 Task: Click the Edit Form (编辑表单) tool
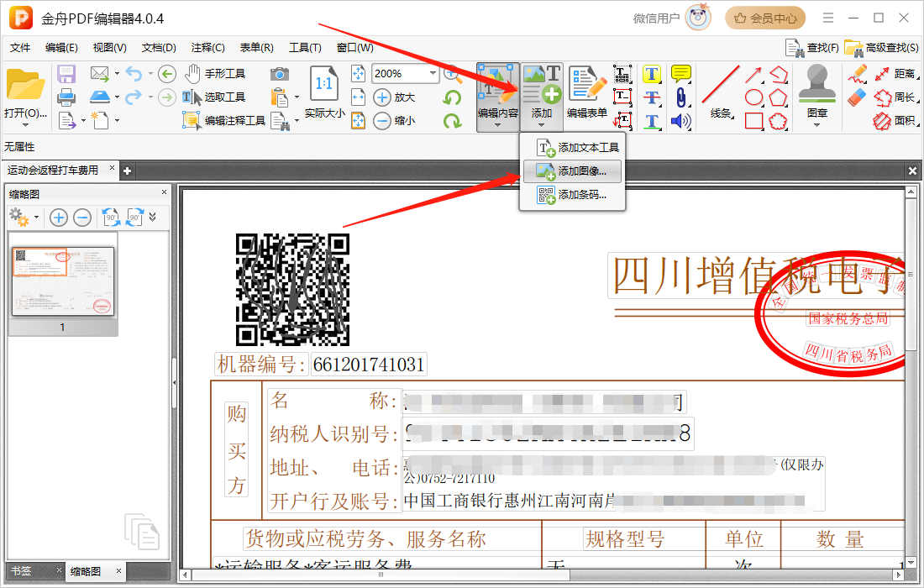click(587, 93)
